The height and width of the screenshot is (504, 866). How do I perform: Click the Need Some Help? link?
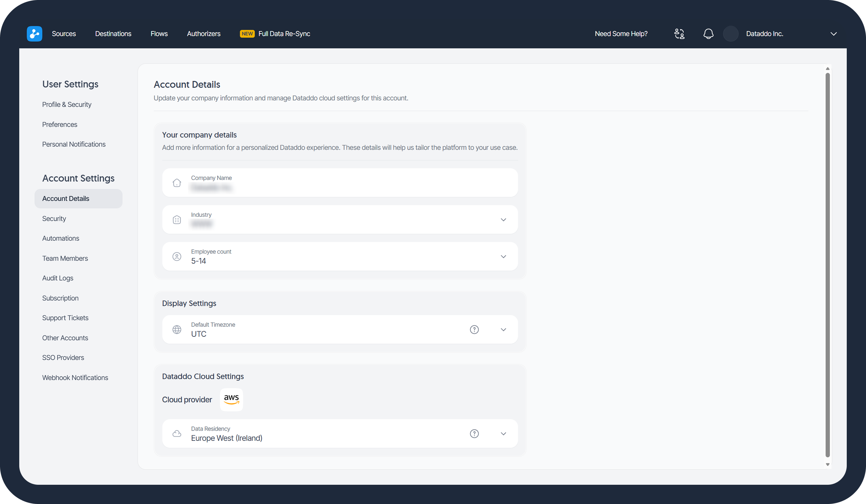(621, 34)
